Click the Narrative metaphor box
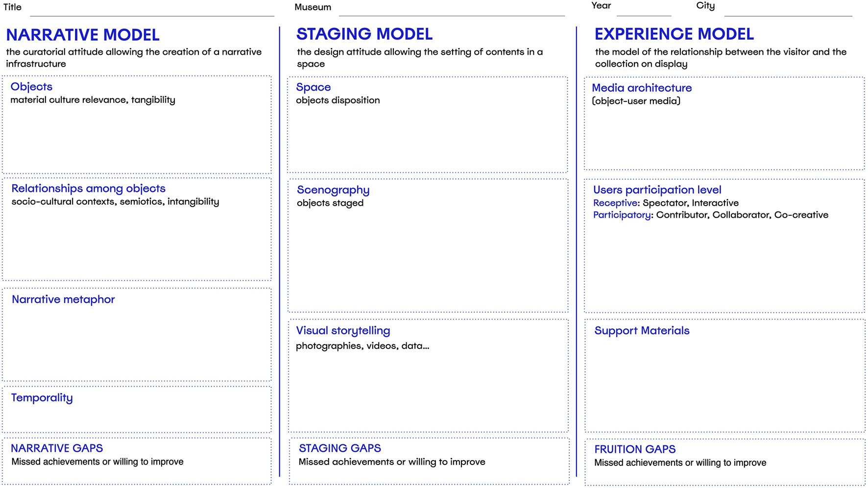The image size is (868, 488). click(137, 335)
